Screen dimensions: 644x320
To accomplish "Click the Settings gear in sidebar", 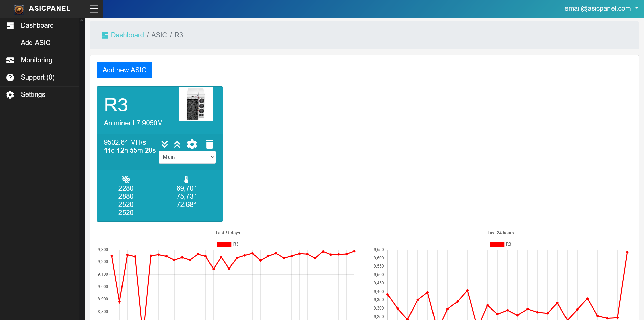I will point(10,95).
